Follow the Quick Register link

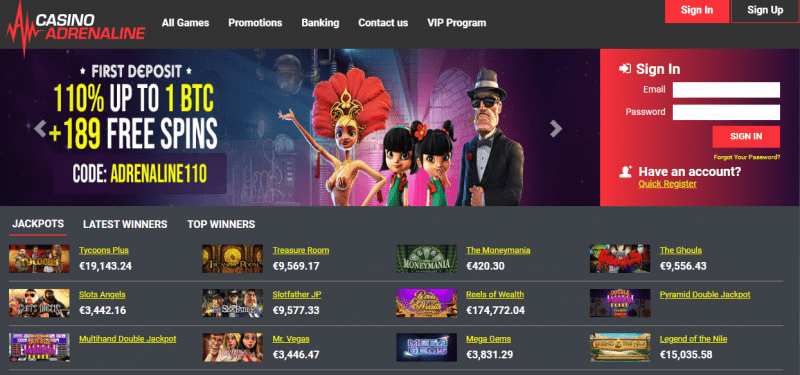pos(667,184)
